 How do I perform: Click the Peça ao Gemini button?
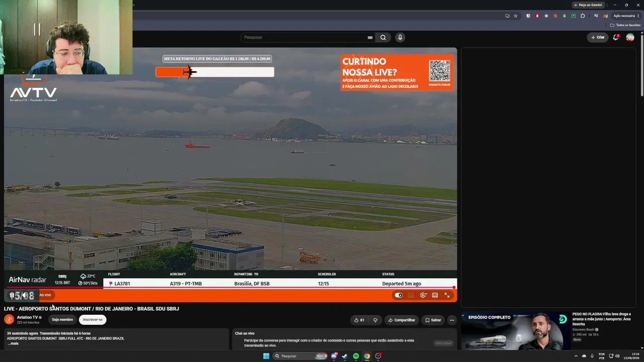pyautogui.click(x=588, y=5)
